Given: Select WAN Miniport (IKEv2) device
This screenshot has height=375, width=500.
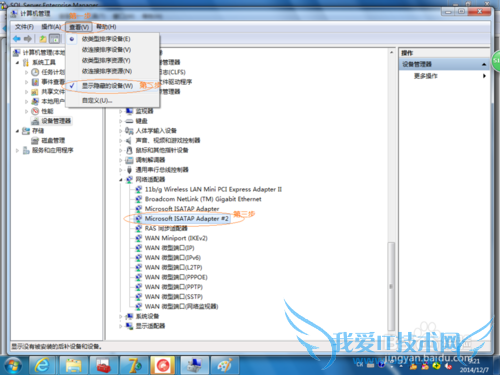Looking at the screenshot, I should pos(176,238).
